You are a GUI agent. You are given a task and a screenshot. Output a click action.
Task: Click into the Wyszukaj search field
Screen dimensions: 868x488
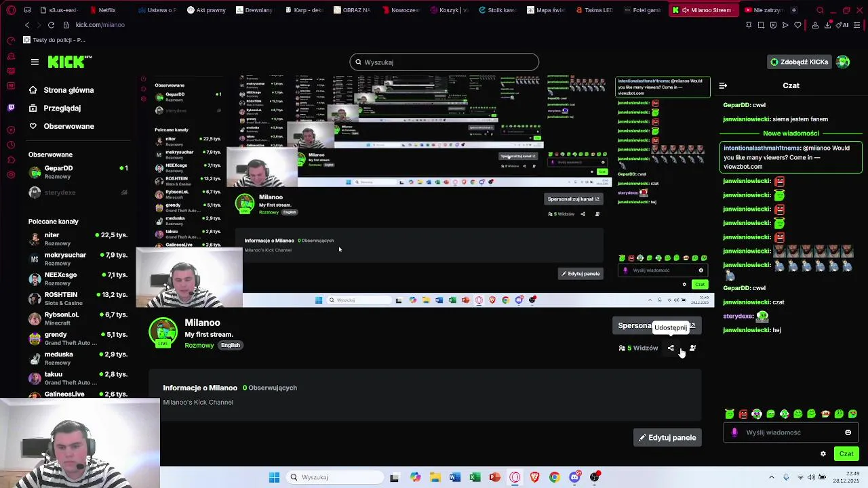[x=444, y=62]
